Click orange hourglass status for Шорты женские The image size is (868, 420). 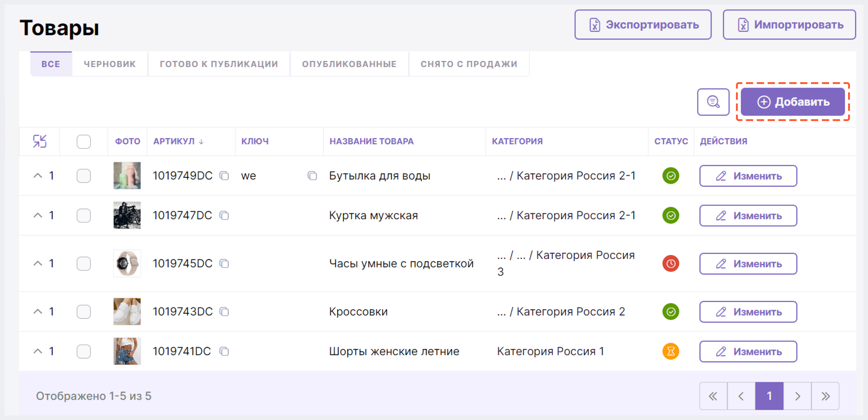pos(671,351)
